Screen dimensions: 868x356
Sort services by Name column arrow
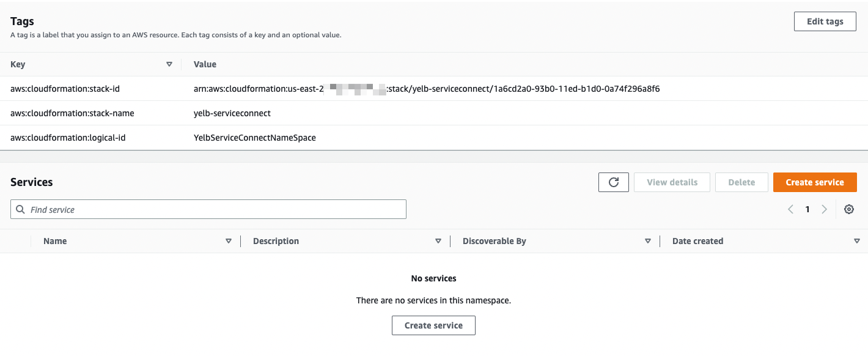click(x=229, y=241)
